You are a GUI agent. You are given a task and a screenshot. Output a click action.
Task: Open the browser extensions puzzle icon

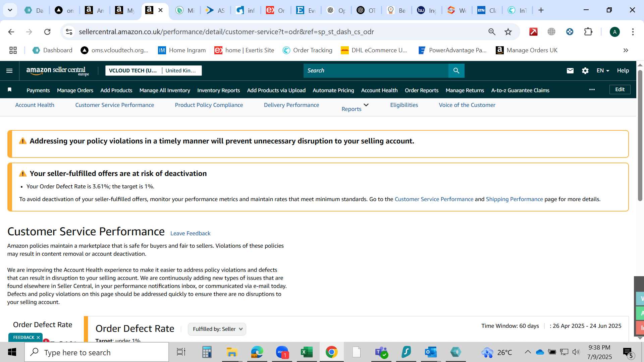588,32
